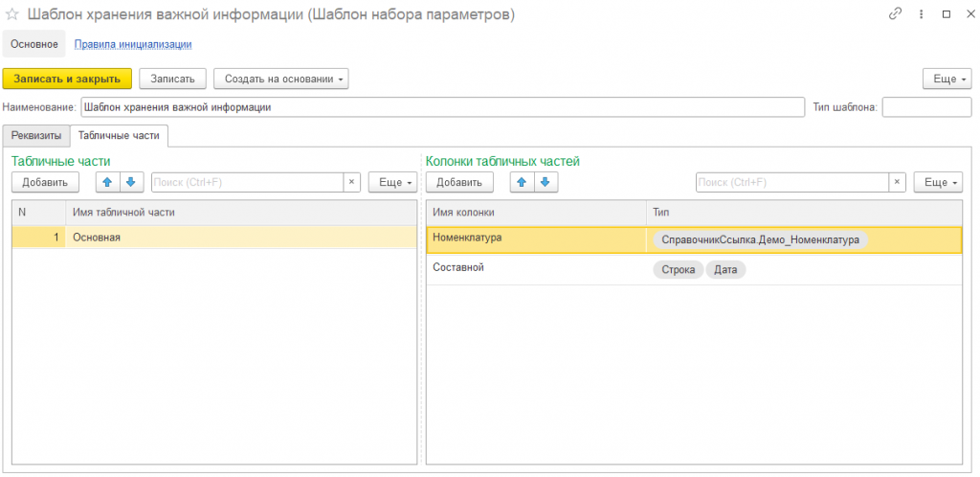Select row number 1 cell
Image resolution: width=980 pixels, height=477 pixels.
(x=38, y=237)
